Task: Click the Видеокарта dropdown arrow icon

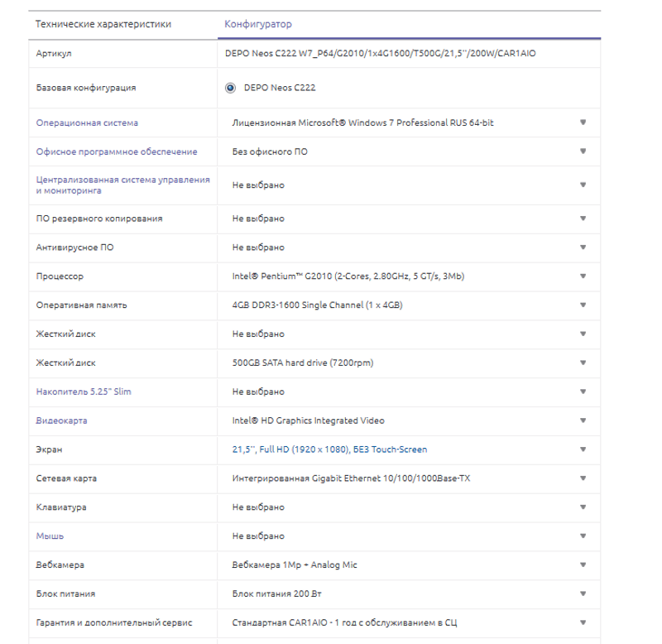Action: click(x=583, y=421)
